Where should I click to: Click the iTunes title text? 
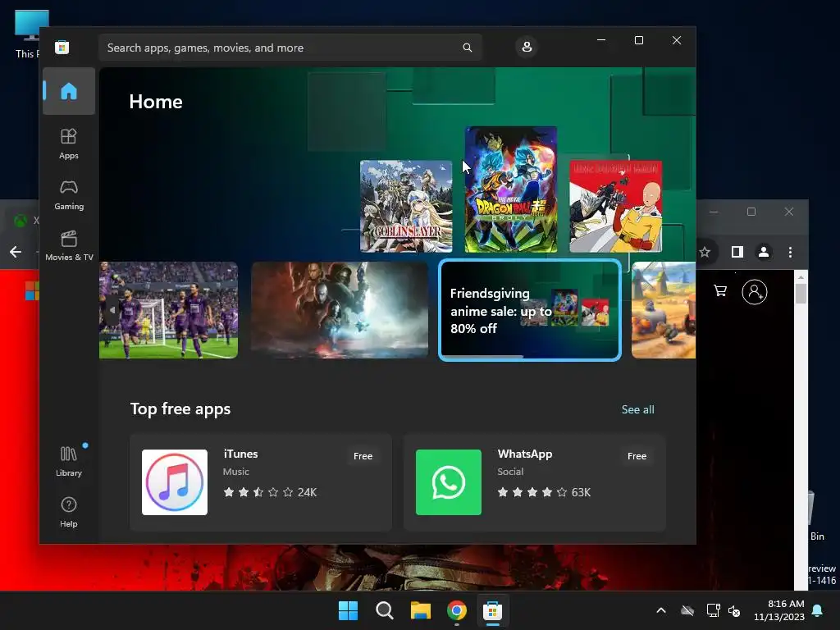(x=240, y=454)
